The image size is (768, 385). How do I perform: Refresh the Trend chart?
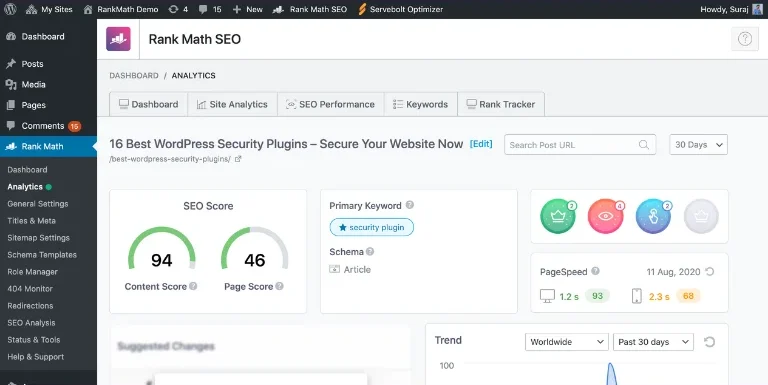point(709,342)
